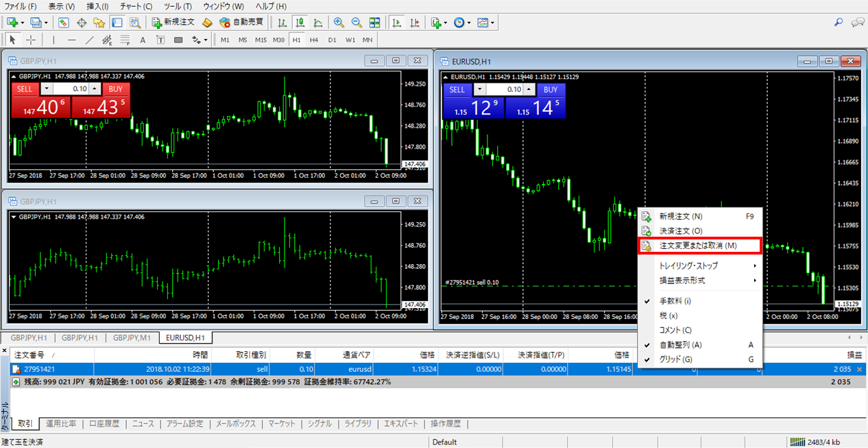This screenshot has height=448, width=868.
Task: Toggle 自動整列 (A) option in context menu
Action: [x=680, y=345]
